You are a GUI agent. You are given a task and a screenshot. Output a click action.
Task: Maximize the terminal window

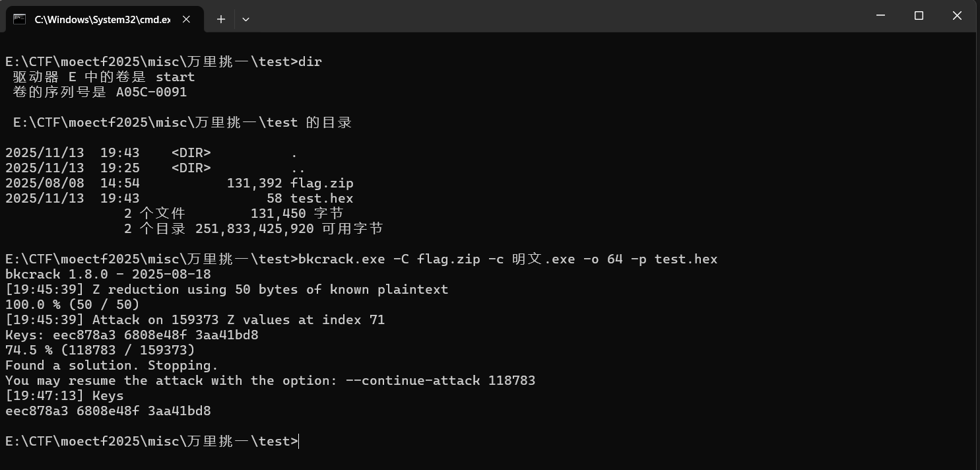pyautogui.click(x=919, y=15)
